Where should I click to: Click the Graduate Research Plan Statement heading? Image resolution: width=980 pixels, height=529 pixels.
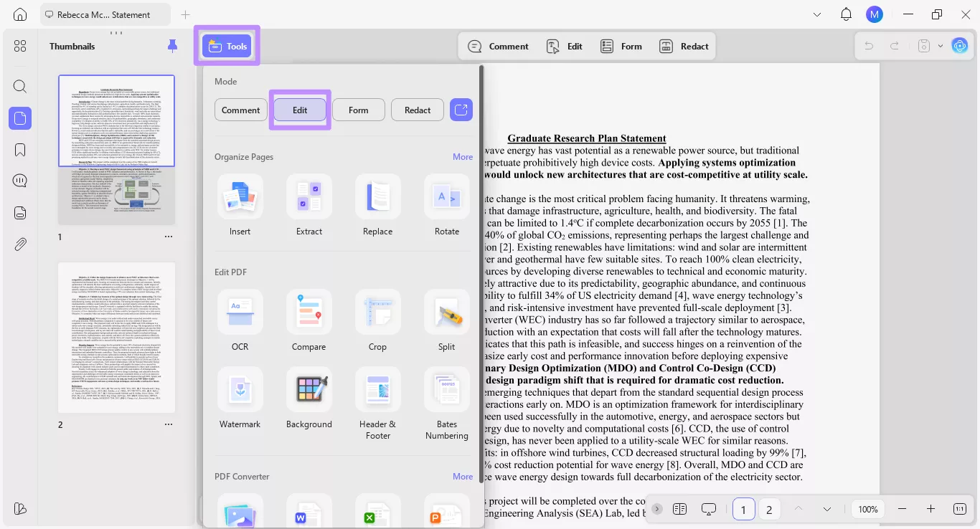coord(587,138)
